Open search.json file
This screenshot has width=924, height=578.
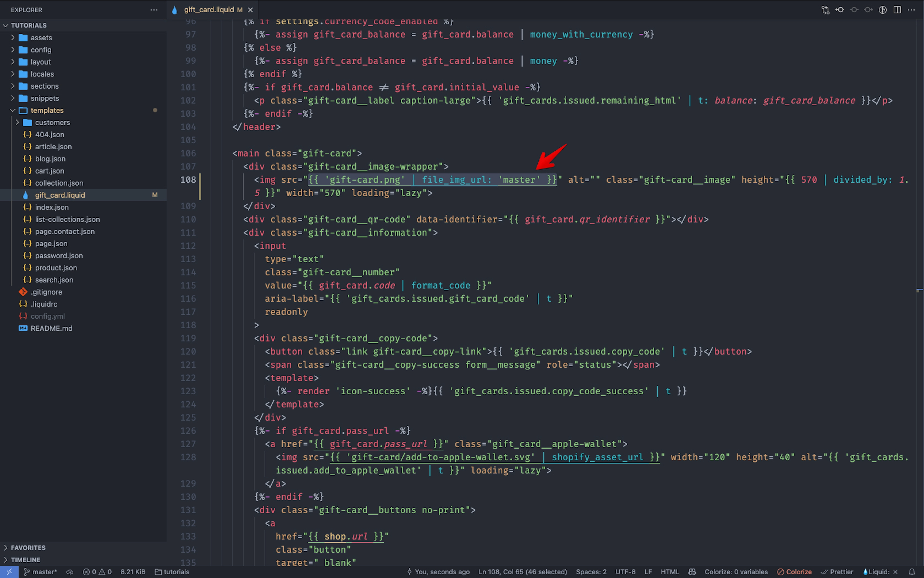click(x=83, y=280)
